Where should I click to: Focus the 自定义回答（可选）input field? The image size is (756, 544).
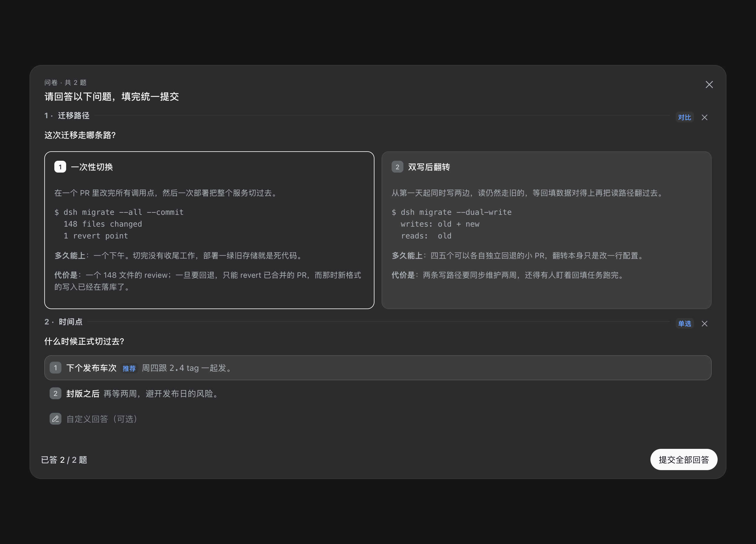coord(378,419)
